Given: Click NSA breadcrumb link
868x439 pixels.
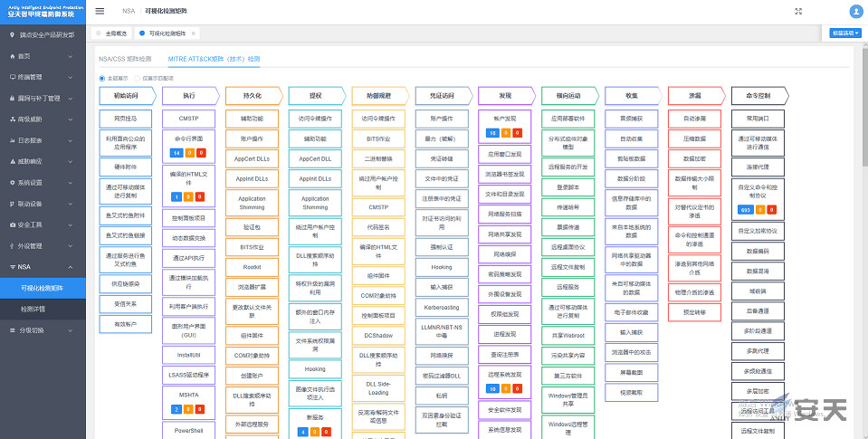Looking at the screenshot, I should coord(129,11).
